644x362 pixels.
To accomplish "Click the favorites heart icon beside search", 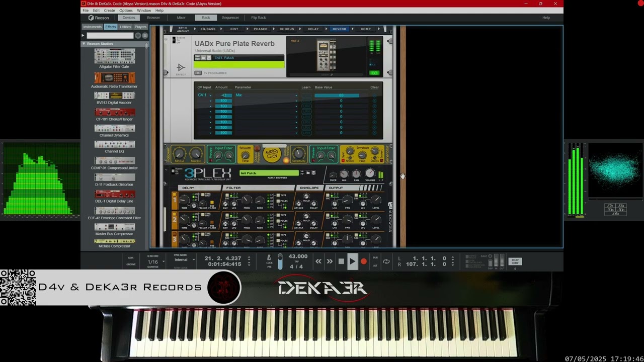I will [138, 36].
